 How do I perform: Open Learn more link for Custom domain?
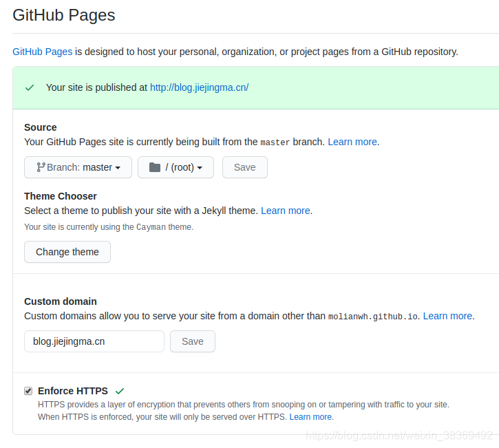tap(447, 316)
